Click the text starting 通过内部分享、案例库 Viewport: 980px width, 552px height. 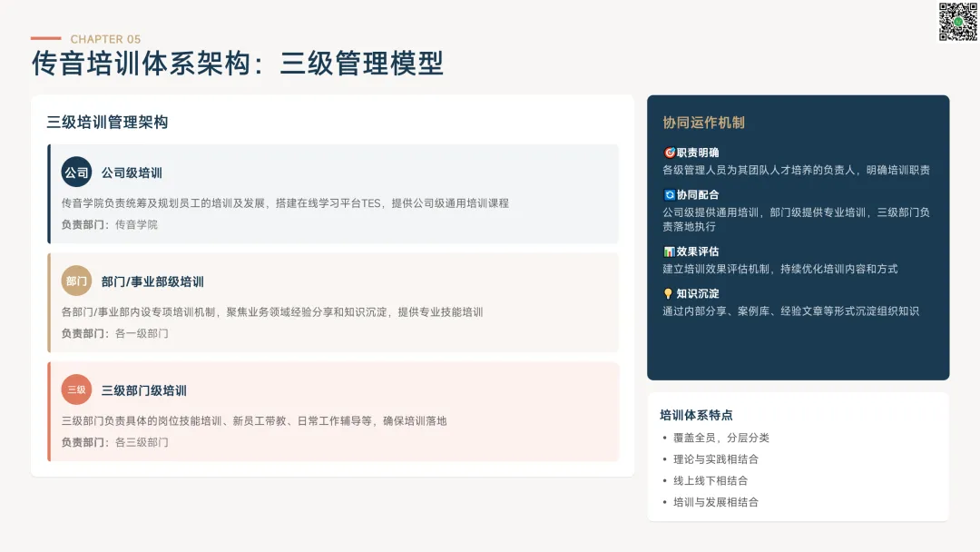click(x=790, y=311)
